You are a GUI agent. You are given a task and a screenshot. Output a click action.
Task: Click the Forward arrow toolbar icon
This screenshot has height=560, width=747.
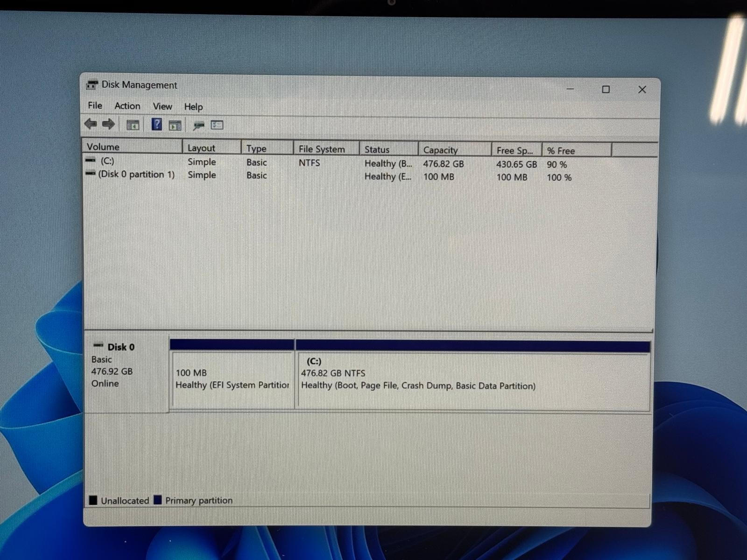click(x=108, y=124)
